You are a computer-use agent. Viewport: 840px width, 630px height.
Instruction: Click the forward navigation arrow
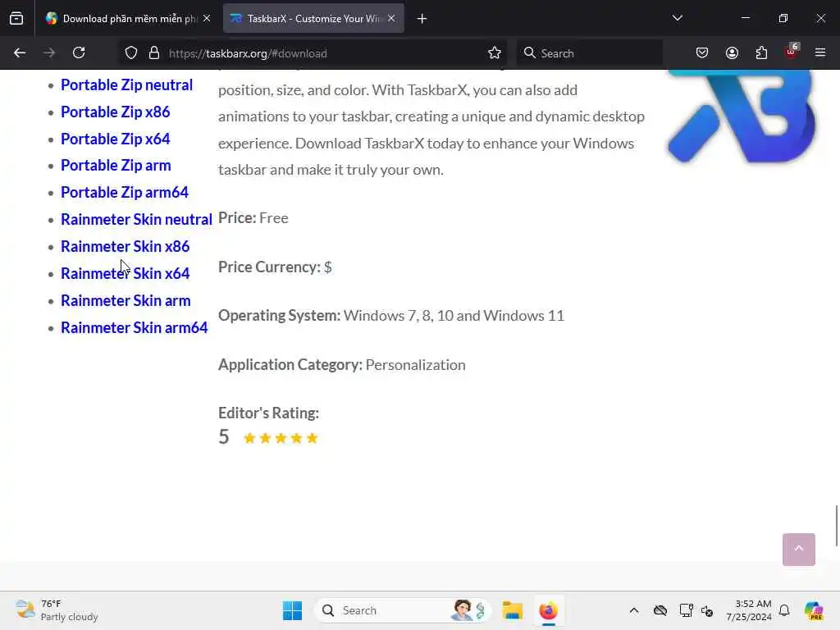(49, 53)
